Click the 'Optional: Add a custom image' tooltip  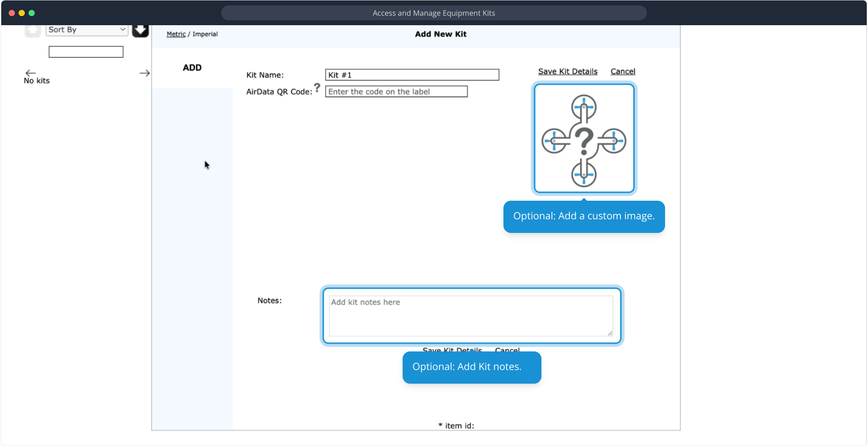click(584, 216)
